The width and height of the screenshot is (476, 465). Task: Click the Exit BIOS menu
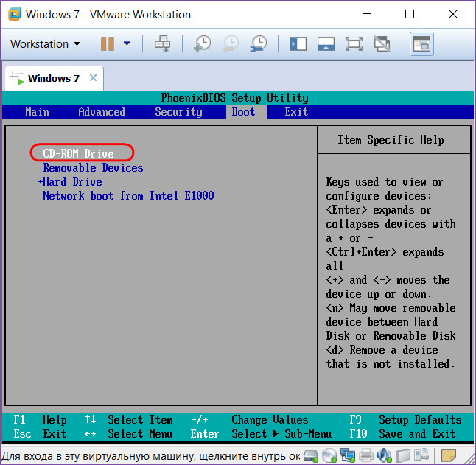pyautogui.click(x=296, y=112)
